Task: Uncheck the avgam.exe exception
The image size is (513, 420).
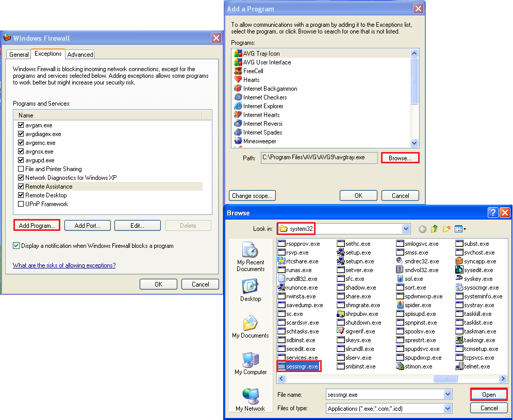Action: click(x=21, y=125)
